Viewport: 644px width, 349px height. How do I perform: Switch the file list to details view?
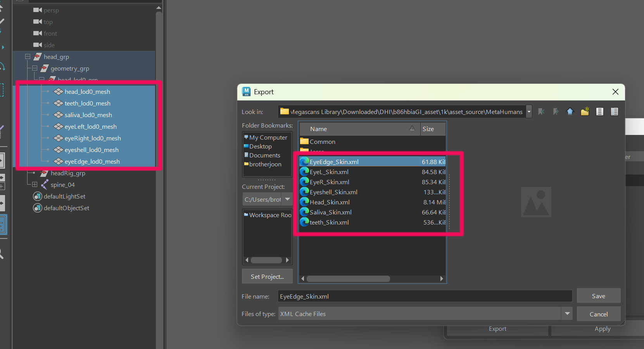(x=615, y=112)
